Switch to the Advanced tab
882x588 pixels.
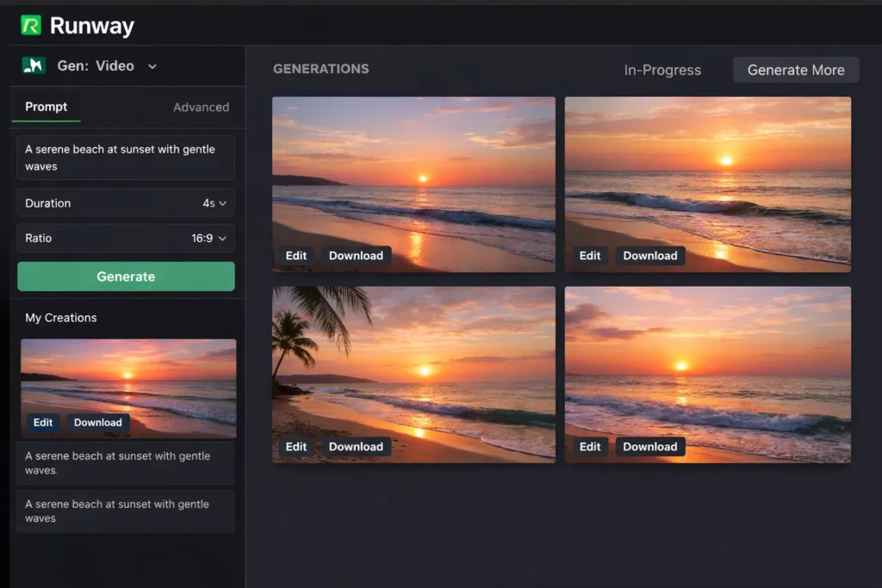pyautogui.click(x=201, y=107)
